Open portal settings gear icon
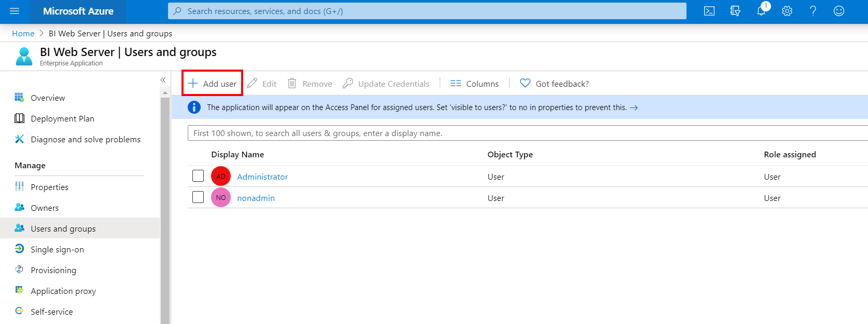 [x=787, y=11]
